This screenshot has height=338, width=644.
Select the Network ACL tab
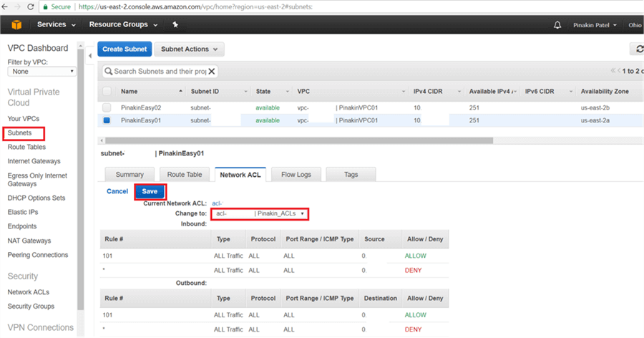coord(240,174)
